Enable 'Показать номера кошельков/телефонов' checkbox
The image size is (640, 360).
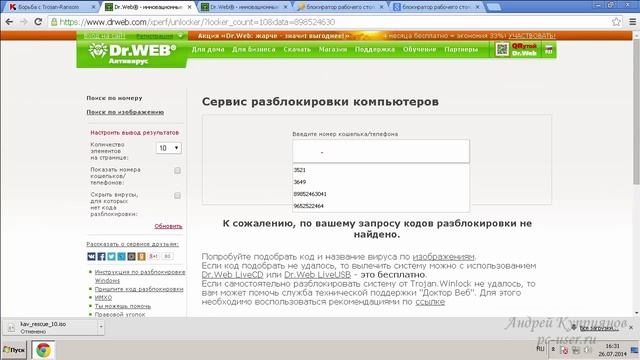point(177,171)
